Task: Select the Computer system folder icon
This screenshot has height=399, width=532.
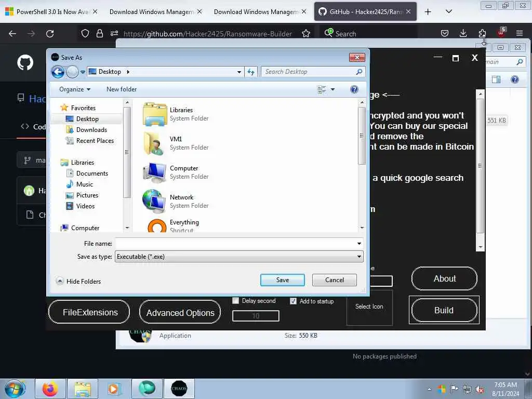Action: coord(155,172)
